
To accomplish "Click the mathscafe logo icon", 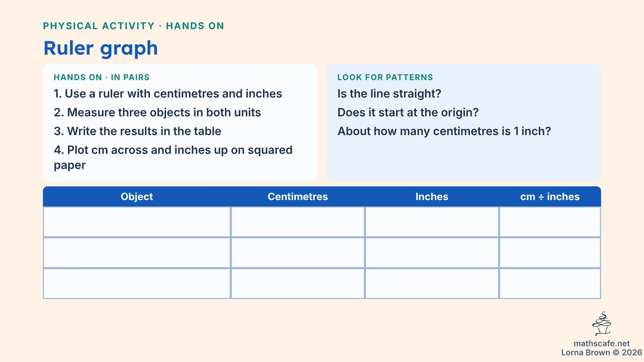I will click(602, 324).
